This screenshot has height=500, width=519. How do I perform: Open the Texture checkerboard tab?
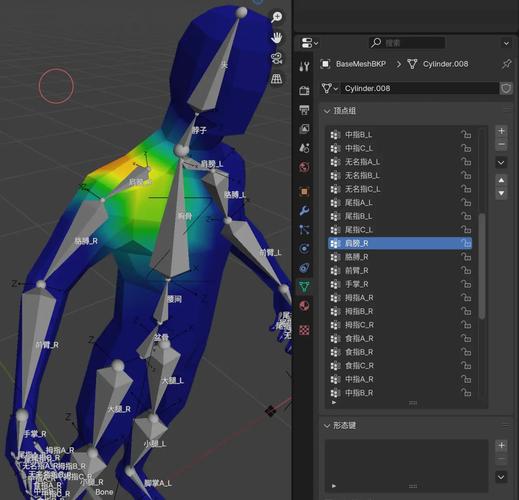(304, 330)
